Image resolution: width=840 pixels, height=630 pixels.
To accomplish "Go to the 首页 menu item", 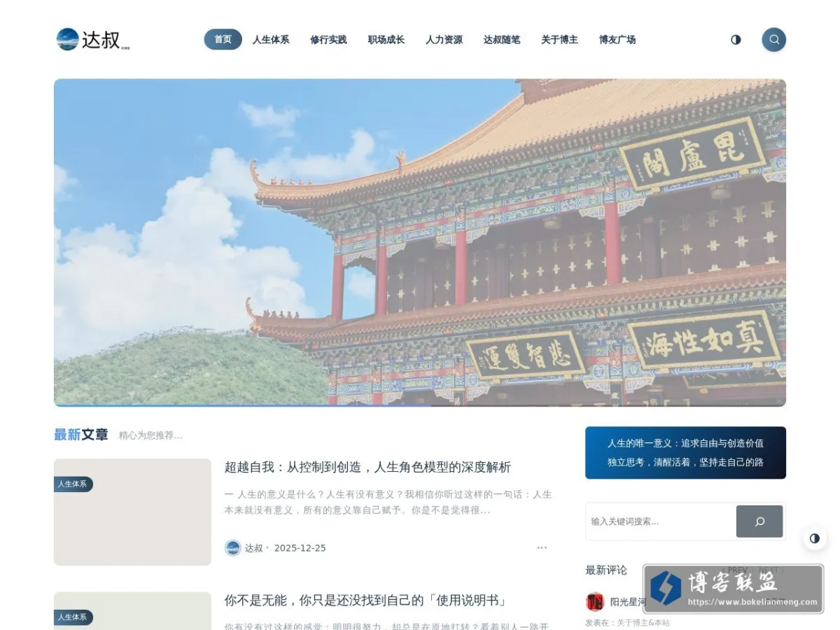I will [x=223, y=39].
